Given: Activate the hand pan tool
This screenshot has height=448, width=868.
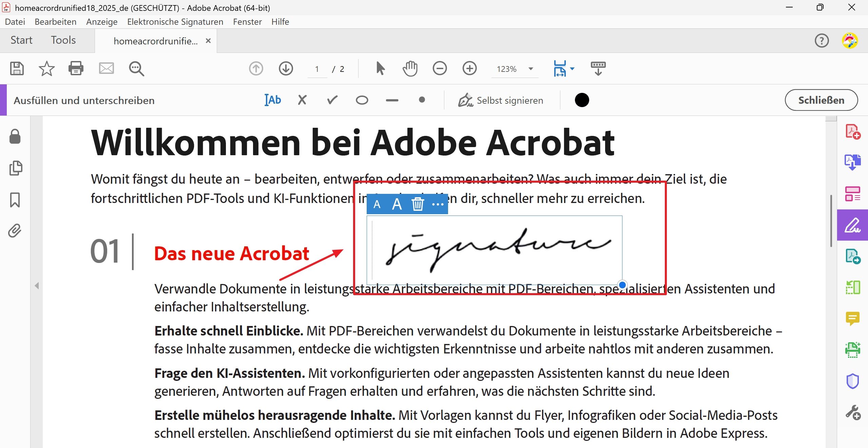Looking at the screenshot, I should pyautogui.click(x=410, y=68).
